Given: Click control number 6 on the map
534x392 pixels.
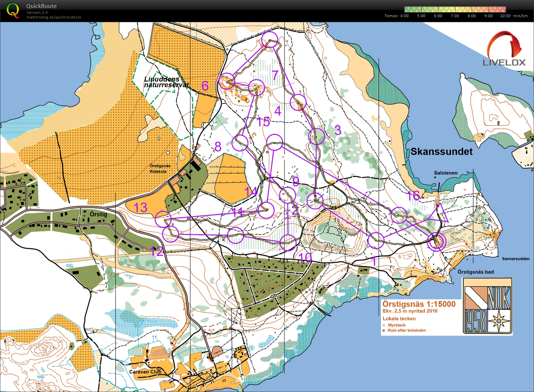Looking at the screenshot, I should pos(205,86).
